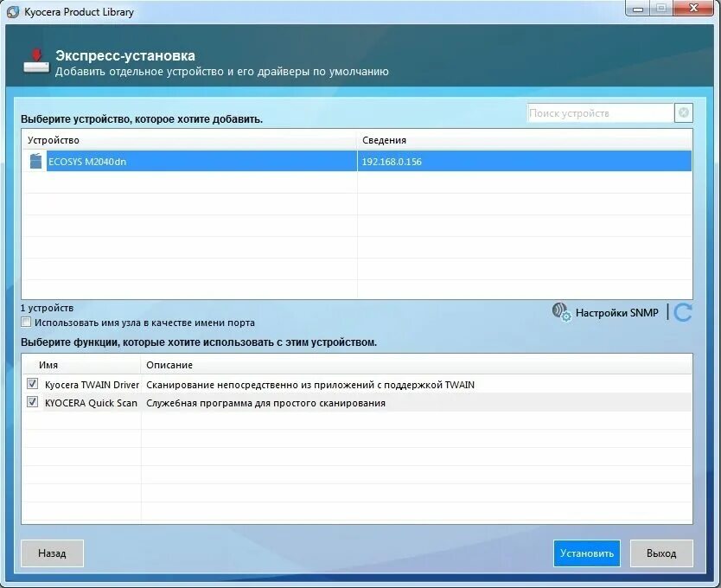This screenshot has width=721, height=588.
Task: Close the Kyocera Product Library window
Action: pyautogui.click(x=694, y=8)
